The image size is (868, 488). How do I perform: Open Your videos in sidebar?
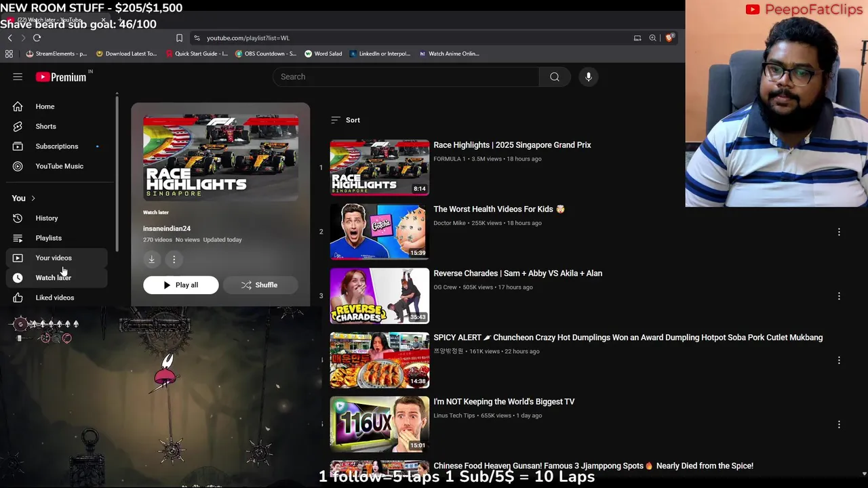(x=57, y=258)
